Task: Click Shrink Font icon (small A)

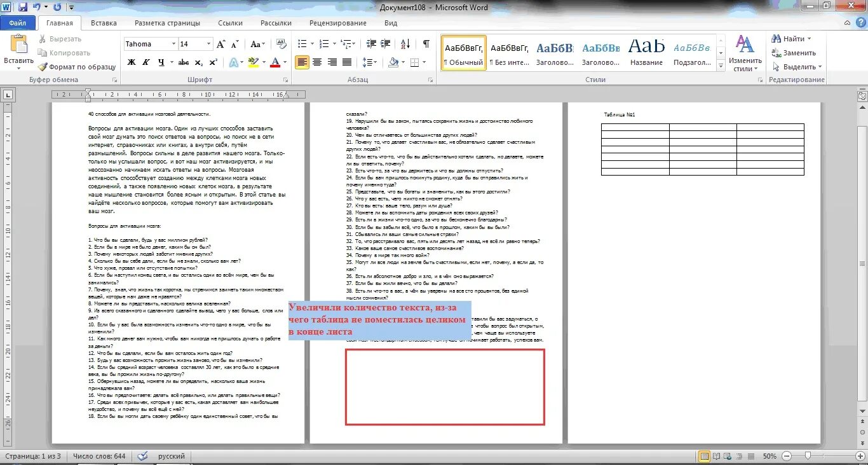Action: pyautogui.click(x=236, y=44)
